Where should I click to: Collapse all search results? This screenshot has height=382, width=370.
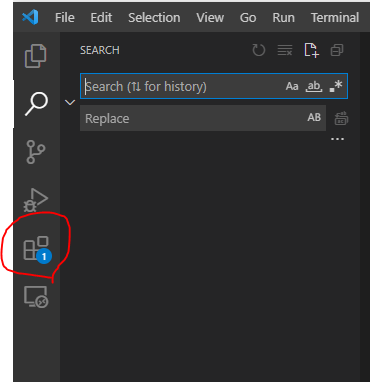click(x=337, y=50)
